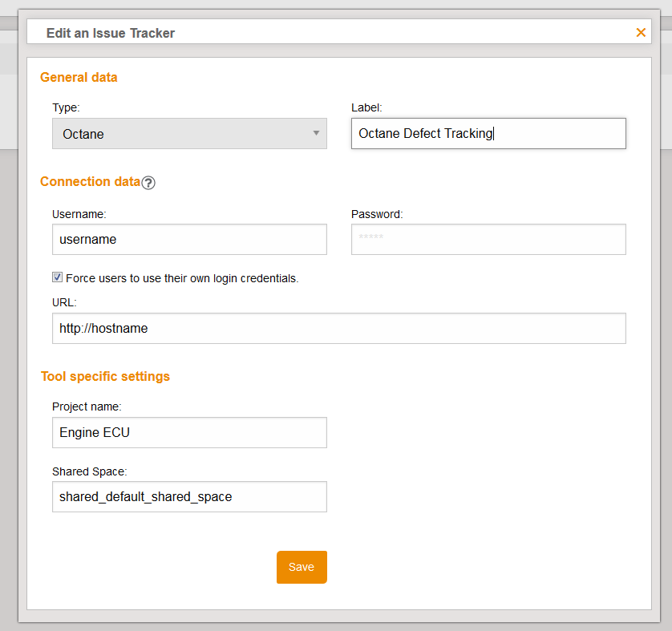Close the Edit an Issue Tracker dialog

641,33
